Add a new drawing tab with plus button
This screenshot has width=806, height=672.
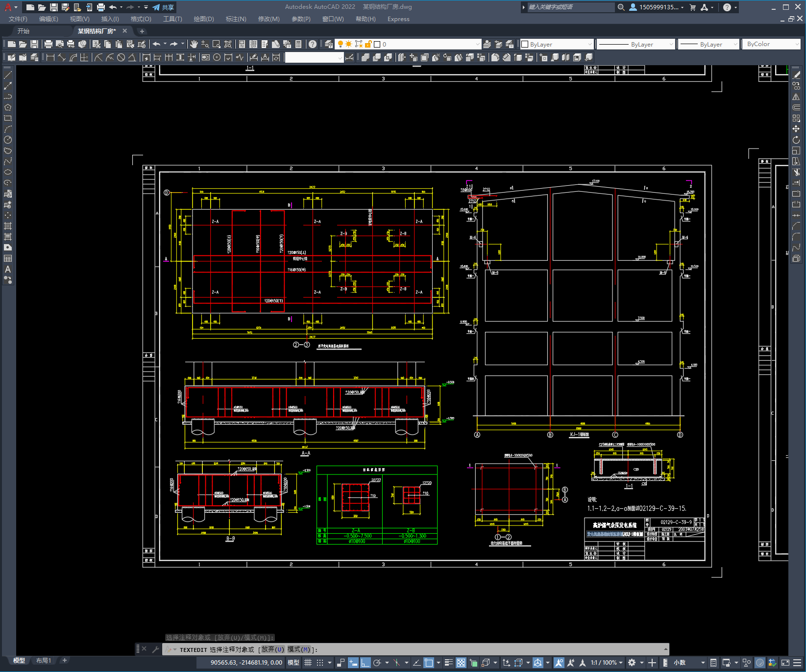[142, 31]
